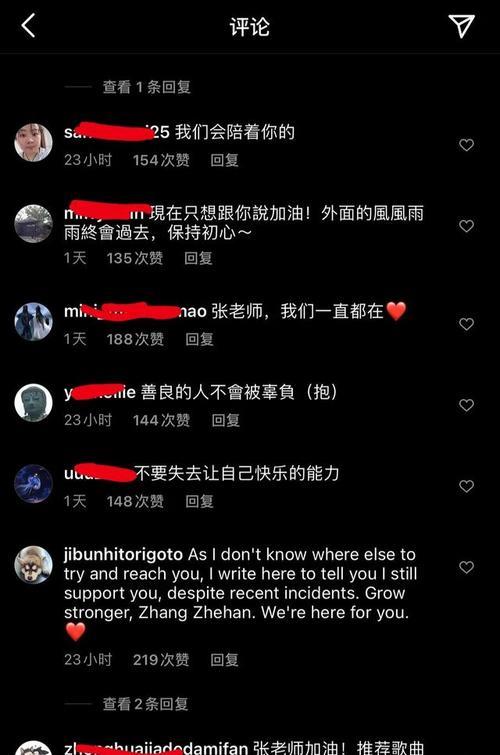Like the comment 我们会陪着你的
500x755 pixels.
[x=466, y=145]
